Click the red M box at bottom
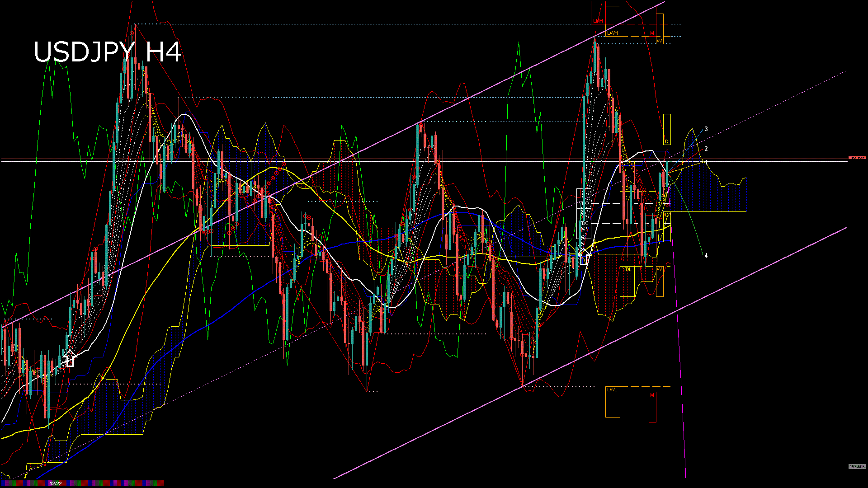This screenshot has height=488, width=868. (652, 407)
